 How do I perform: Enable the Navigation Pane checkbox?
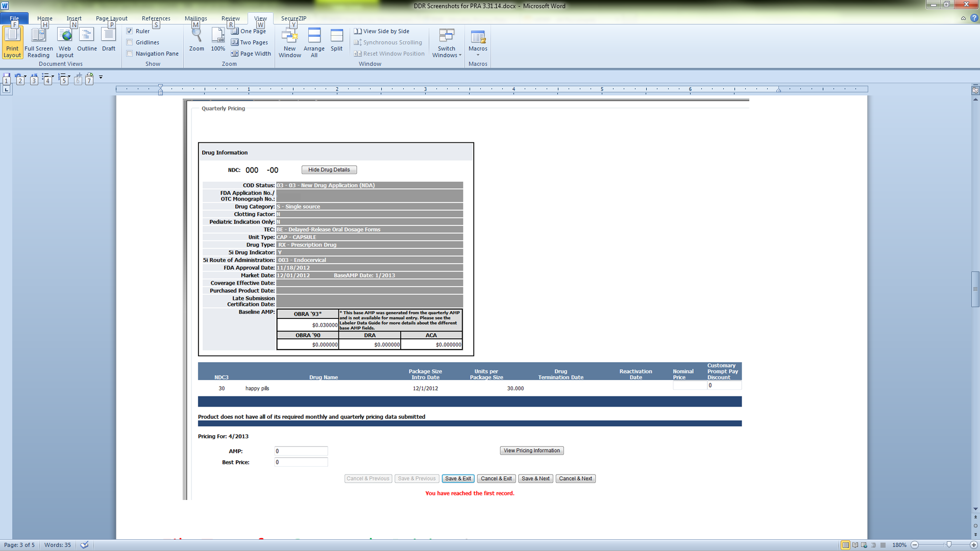point(130,54)
